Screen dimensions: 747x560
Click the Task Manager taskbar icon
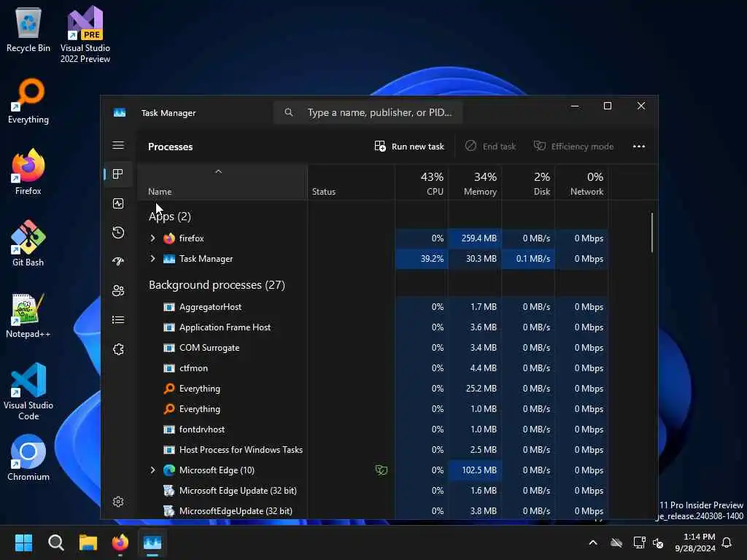coord(152,542)
